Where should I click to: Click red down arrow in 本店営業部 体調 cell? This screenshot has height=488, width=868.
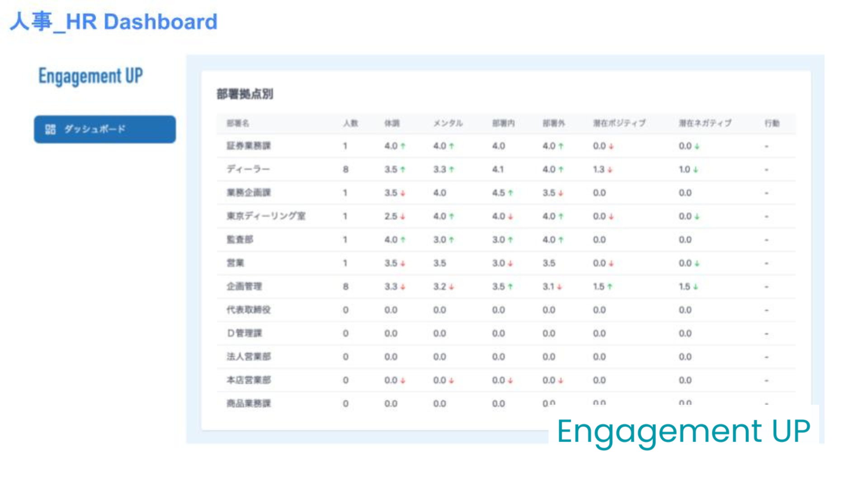pos(403,381)
